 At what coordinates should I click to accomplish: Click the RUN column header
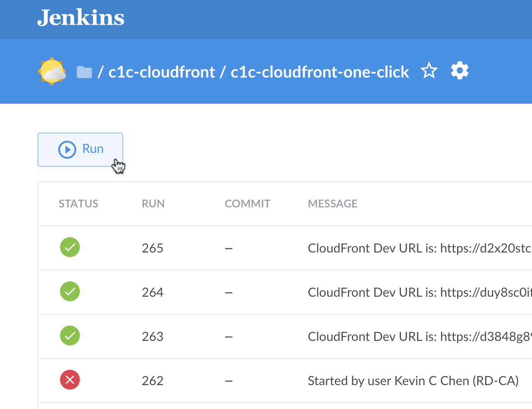[153, 203]
